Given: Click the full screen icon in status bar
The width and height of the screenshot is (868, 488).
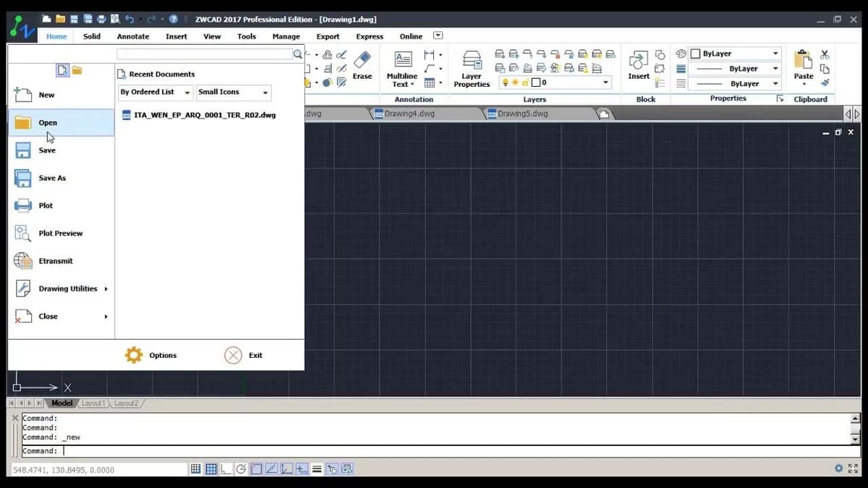Looking at the screenshot, I should point(853,468).
